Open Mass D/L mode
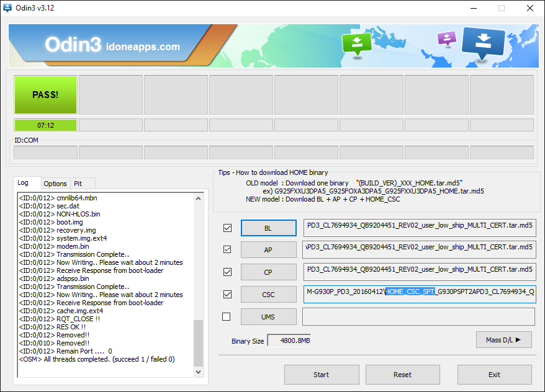This screenshot has height=392, width=545. (503, 339)
